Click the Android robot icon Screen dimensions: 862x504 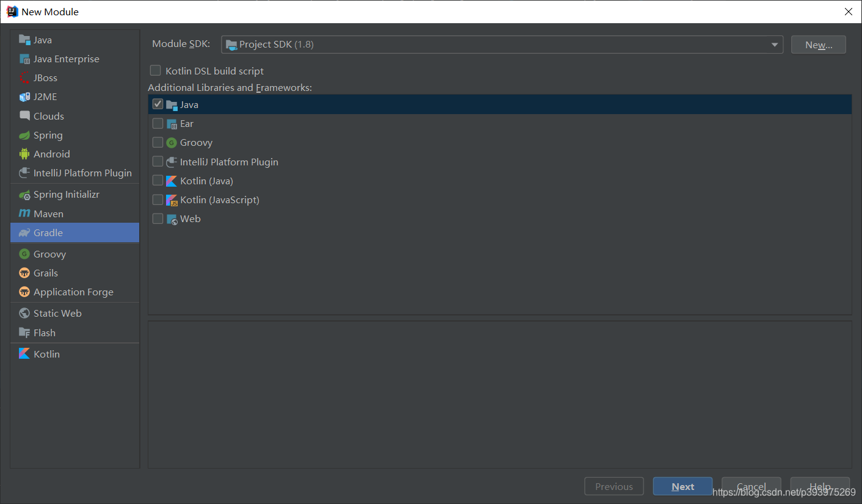pos(24,154)
